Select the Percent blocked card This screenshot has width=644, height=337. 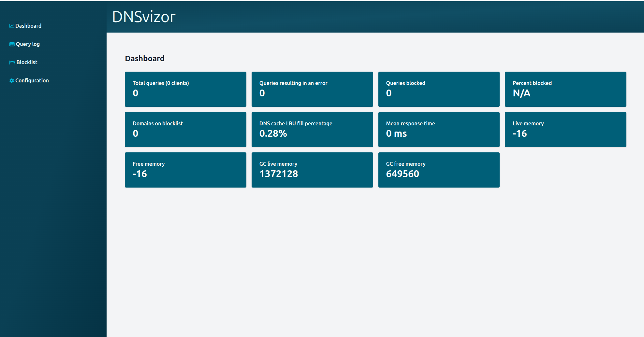pyautogui.click(x=565, y=89)
